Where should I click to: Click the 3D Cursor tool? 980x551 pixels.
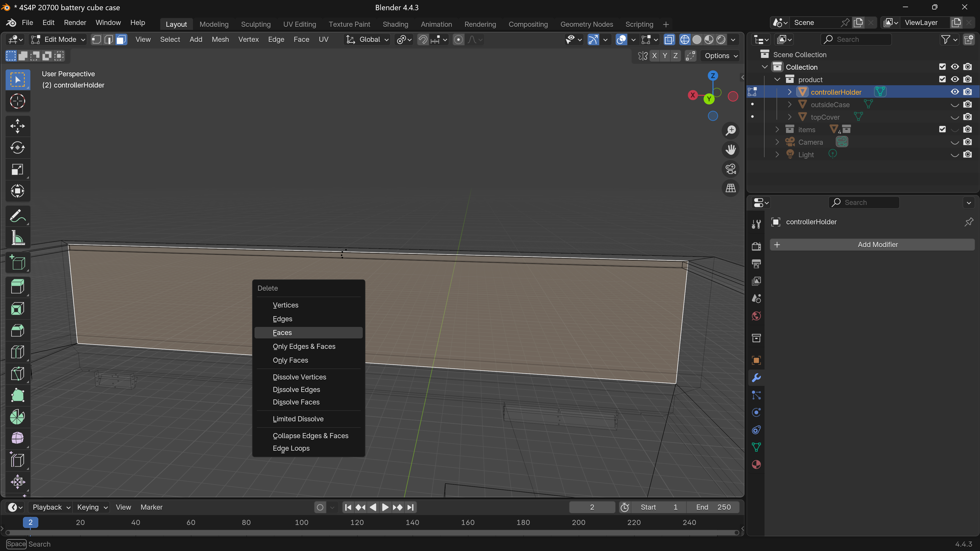click(17, 101)
